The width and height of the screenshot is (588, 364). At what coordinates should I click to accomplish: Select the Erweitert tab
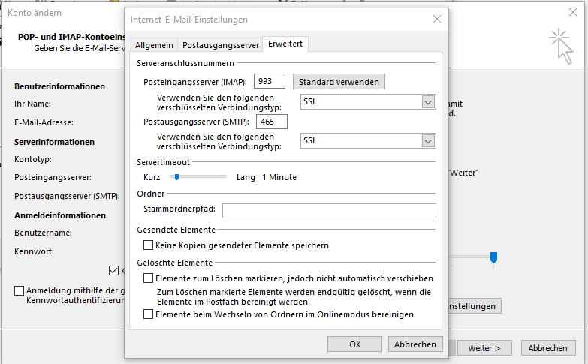(285, 44)
